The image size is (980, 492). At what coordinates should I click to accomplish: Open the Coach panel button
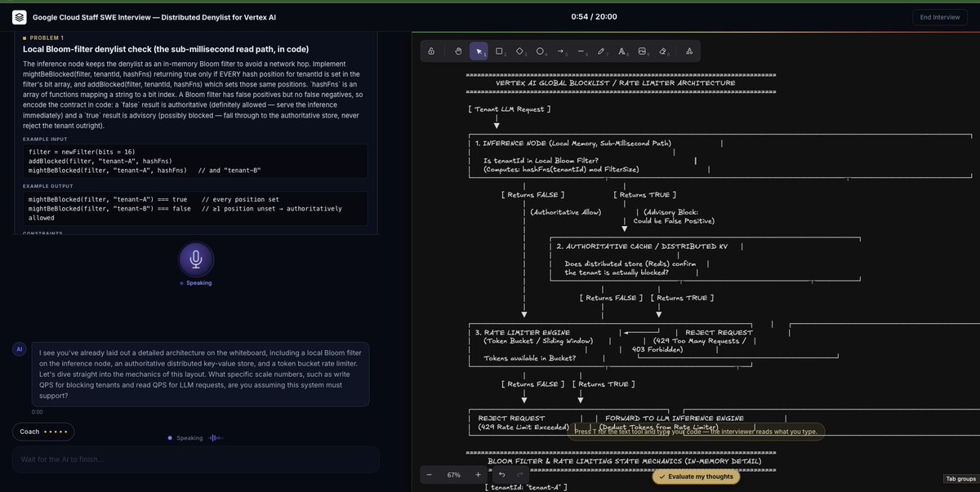[43, 432]
